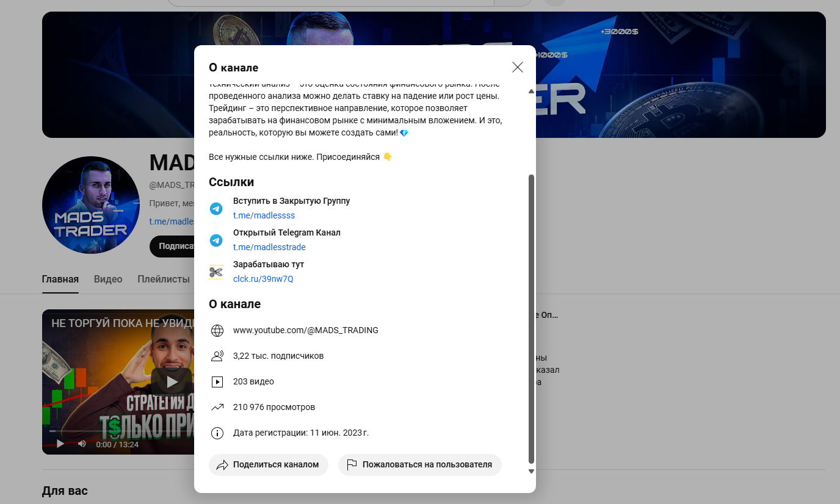Screen dimensions: 840x504
Task: Close the channel info dialog
Action: point(518,67)
